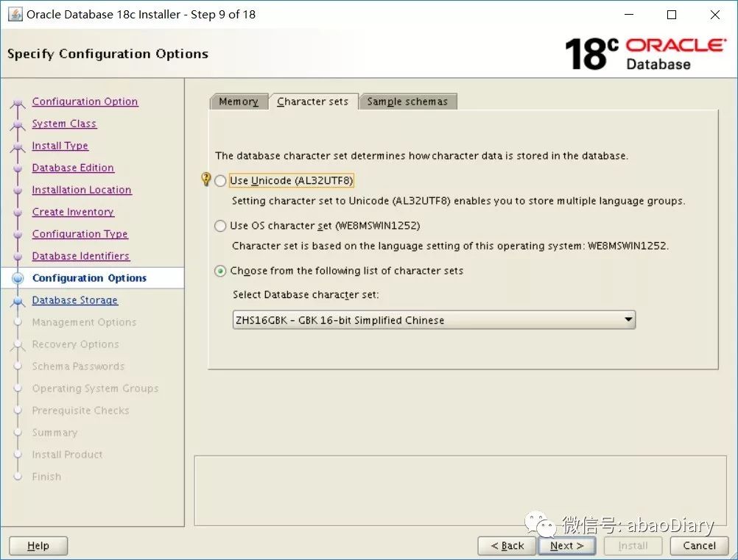This screenshot has width=738, height=560.
Task: Click the Summary step label
Action: pyautogui.click(x=55, y=433)
